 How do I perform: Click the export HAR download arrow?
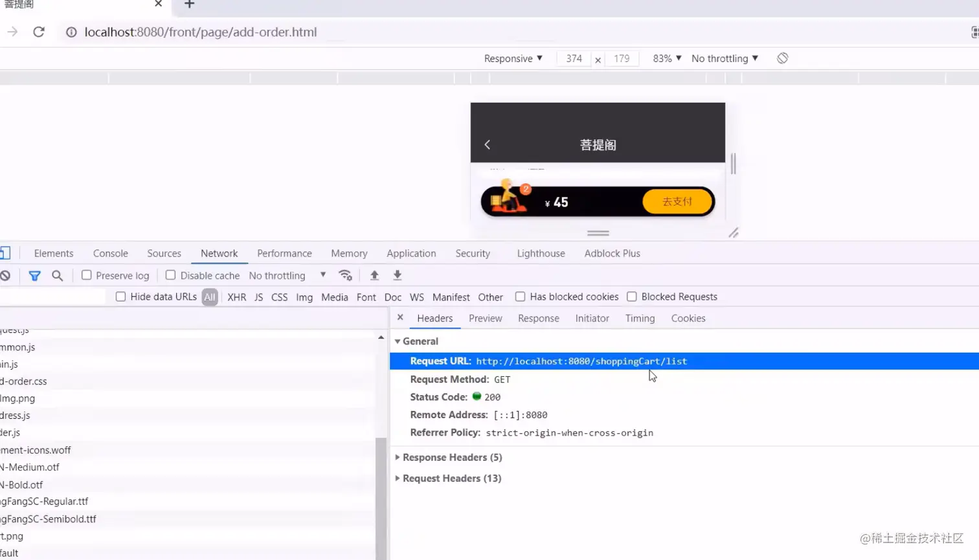click(x=398, y=276)
